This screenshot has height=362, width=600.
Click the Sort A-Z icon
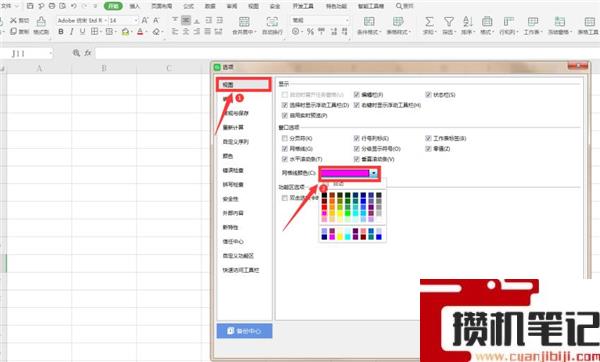pos(467,21)
